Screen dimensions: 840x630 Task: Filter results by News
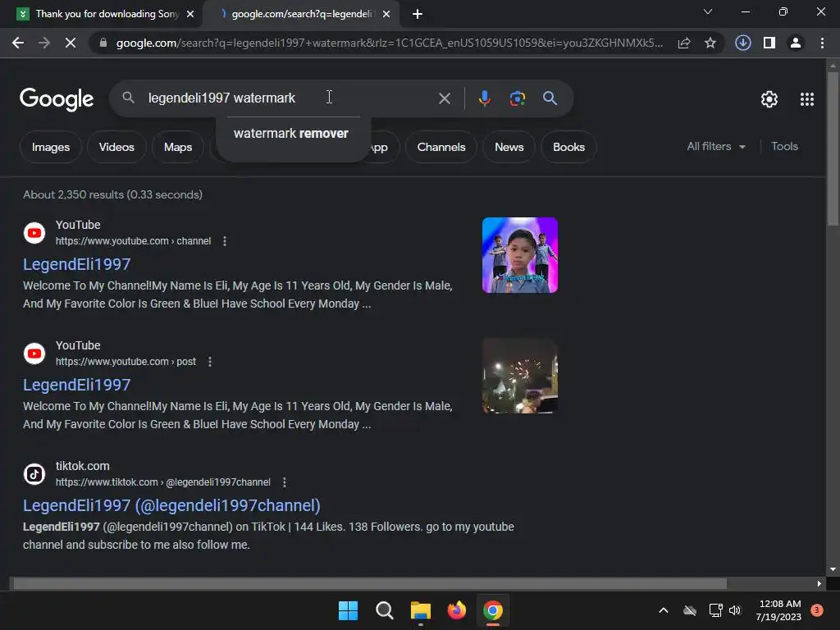(509, 147)
